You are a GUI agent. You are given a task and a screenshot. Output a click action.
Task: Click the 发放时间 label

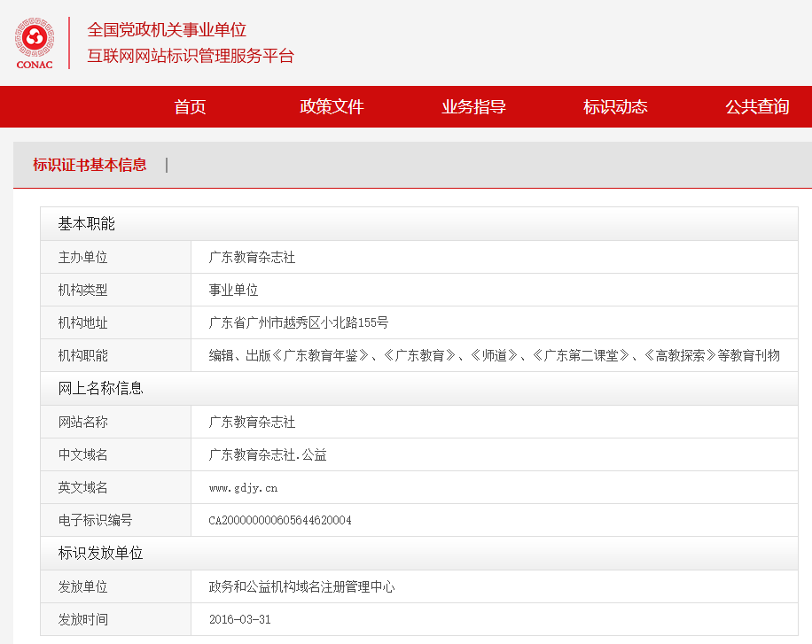pos(82,620)
